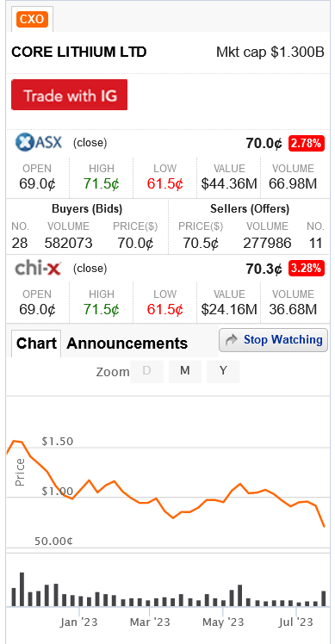Click the Mkt cap $1.300B value
This screenshot has width=335, height=644.
[270, 53]
